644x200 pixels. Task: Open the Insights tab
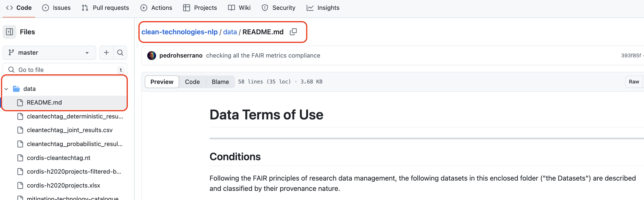coord(323,8)
